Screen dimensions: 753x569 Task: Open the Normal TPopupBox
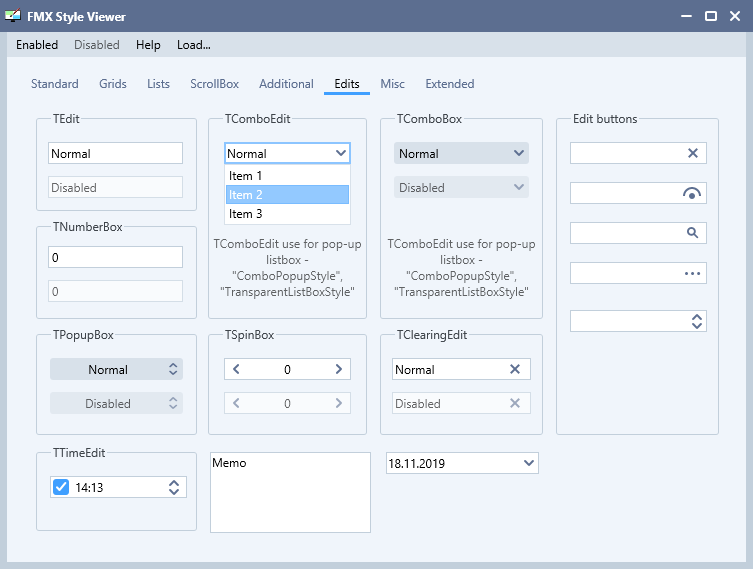pyautogui.click(x=116, y=369)
